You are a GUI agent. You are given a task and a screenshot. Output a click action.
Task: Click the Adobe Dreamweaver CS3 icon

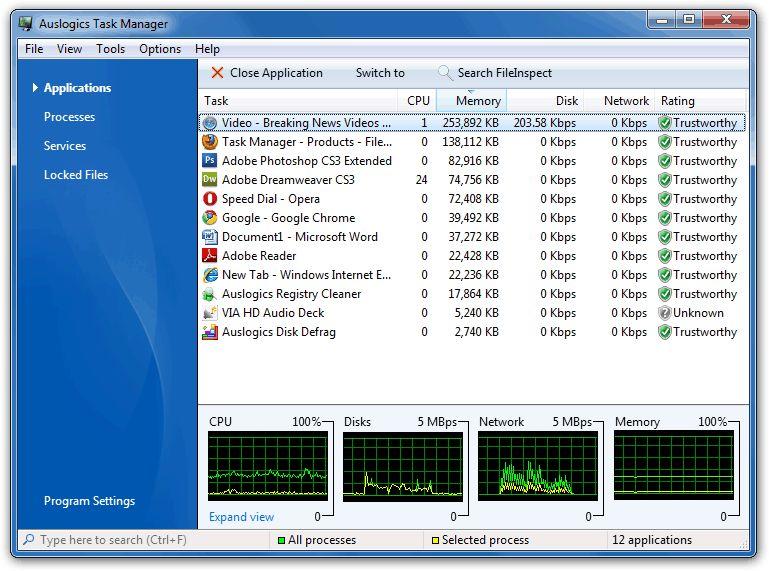coord(210,180)
